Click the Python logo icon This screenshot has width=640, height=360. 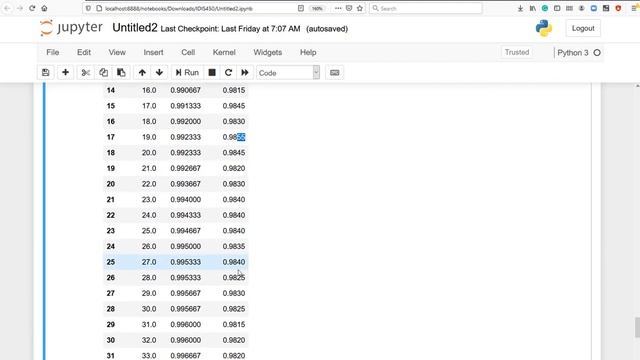[x=544, y=28]
